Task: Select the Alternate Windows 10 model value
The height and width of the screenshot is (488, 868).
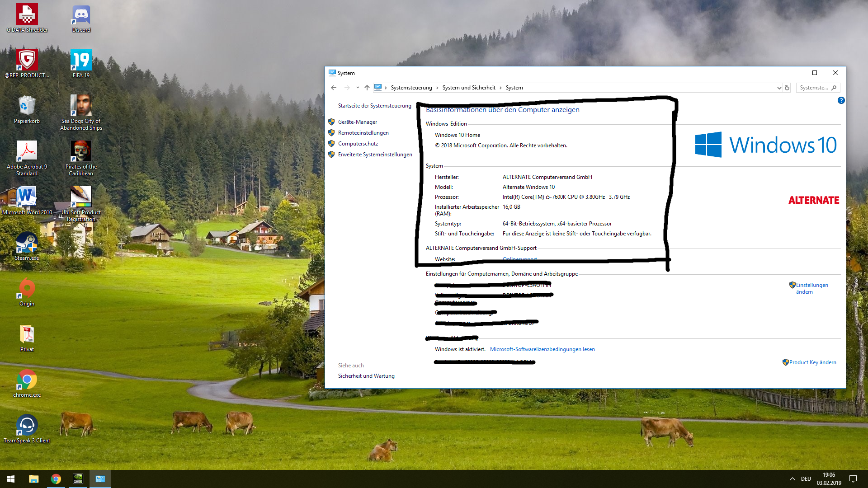Action: coord(528,187)
